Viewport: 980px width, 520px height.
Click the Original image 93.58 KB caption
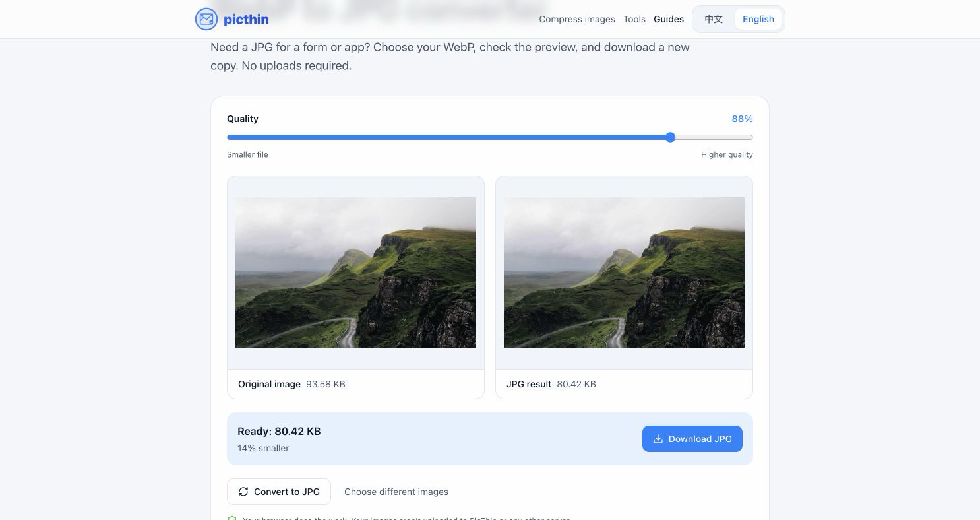pos(291,384)
